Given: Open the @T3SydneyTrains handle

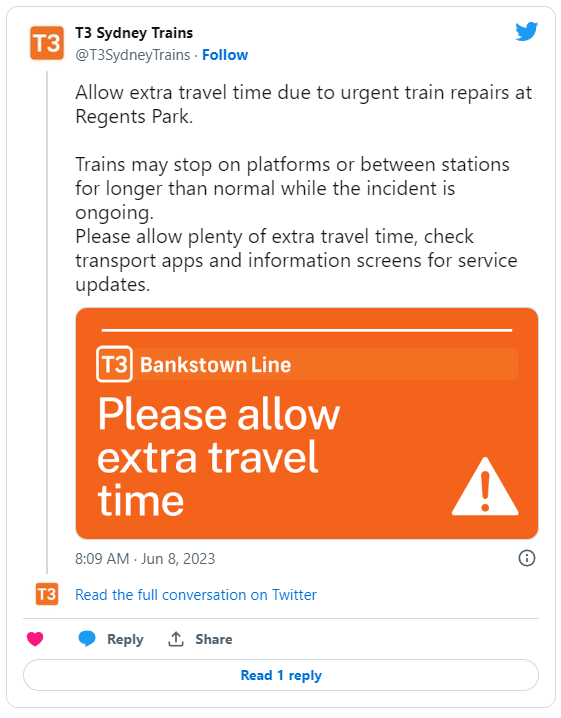Looking at the screenshot, I should (132, 55).
